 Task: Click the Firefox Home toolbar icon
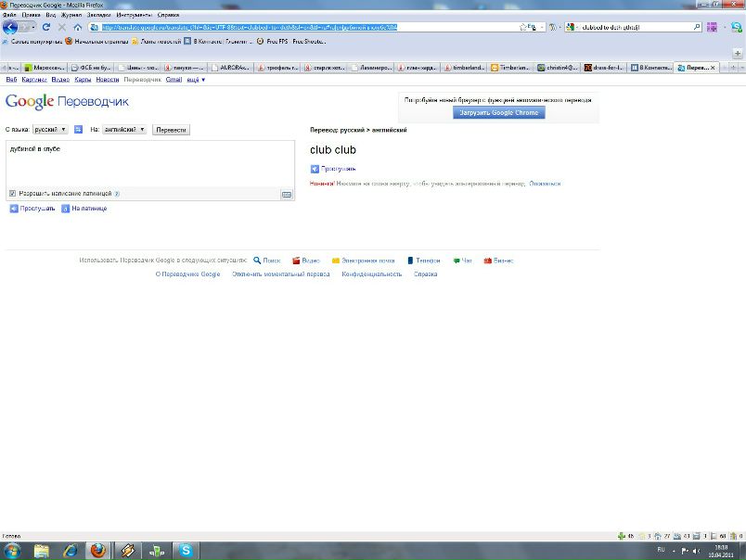(x=77, y=28)
